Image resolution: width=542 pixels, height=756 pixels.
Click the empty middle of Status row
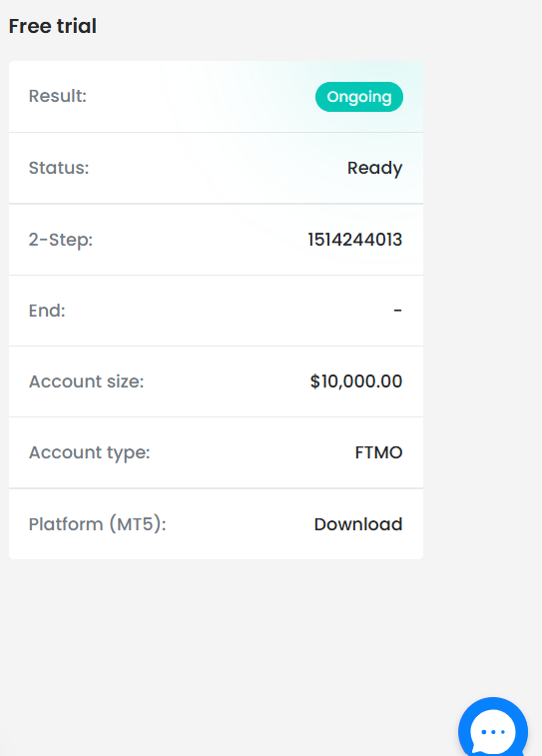[x=217, y=168]
